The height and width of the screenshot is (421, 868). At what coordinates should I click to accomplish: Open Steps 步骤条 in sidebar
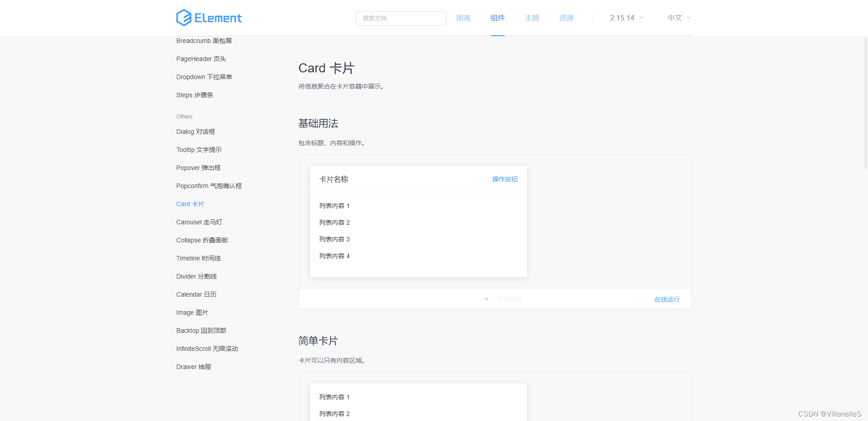coord(195,95)
